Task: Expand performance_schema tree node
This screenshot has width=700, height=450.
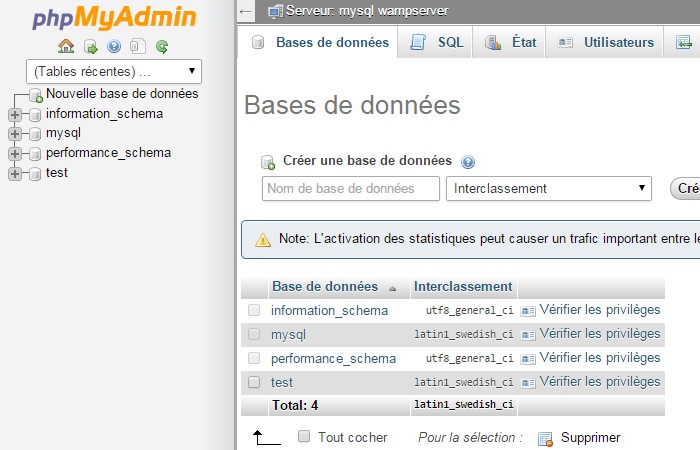Action: pos(15,154)
